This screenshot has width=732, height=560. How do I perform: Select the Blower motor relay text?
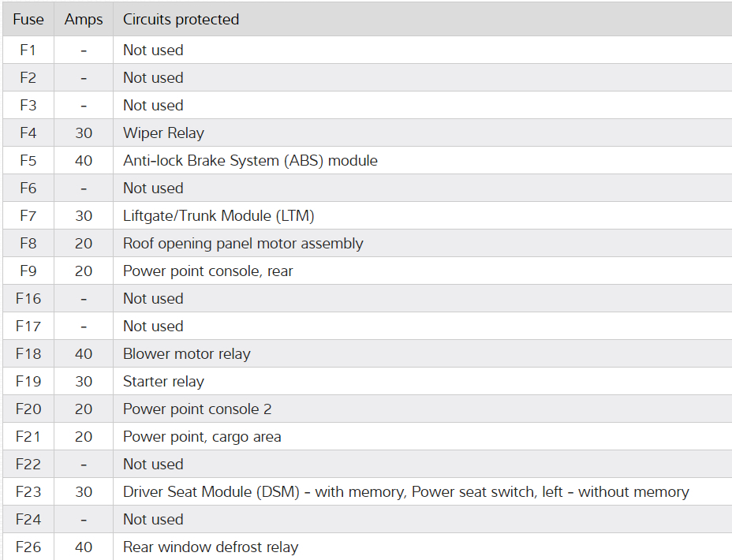[x=186, y=353]
